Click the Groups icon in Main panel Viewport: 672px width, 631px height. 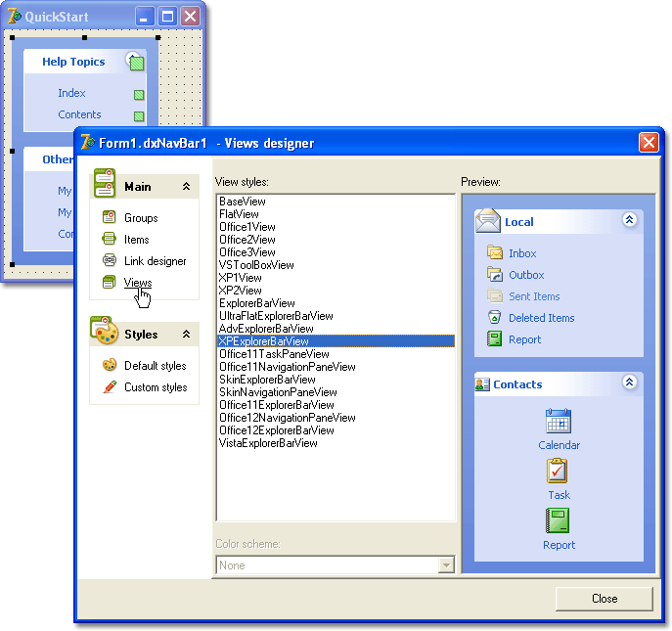click(x=110, y=218)
